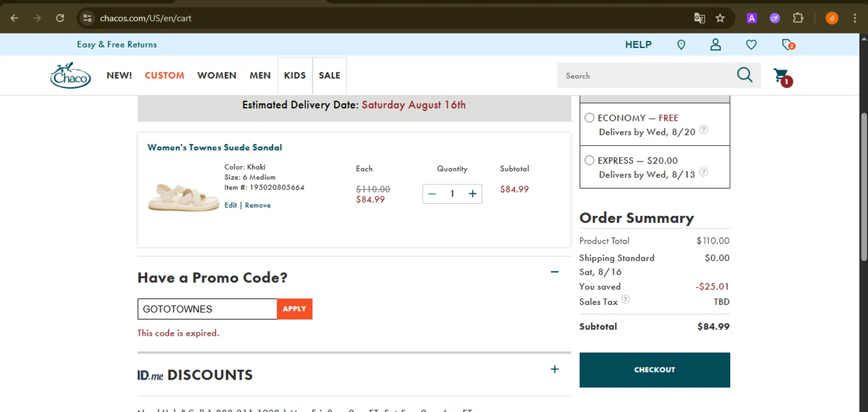The height and width of the screenshot is (412, 868).
Task: Open the NEW! menu
Action: coord(119,75)
